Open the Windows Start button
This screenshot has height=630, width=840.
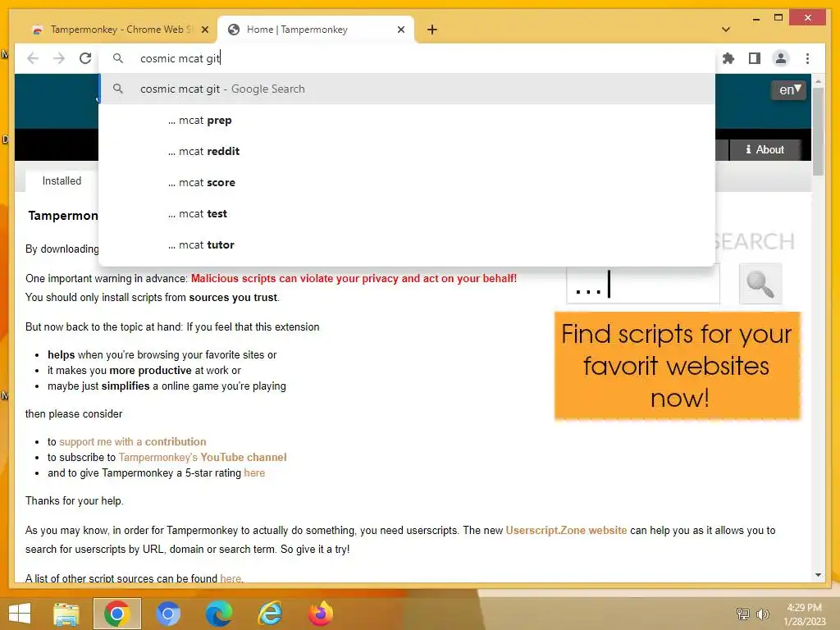click(x=20, y=614)
